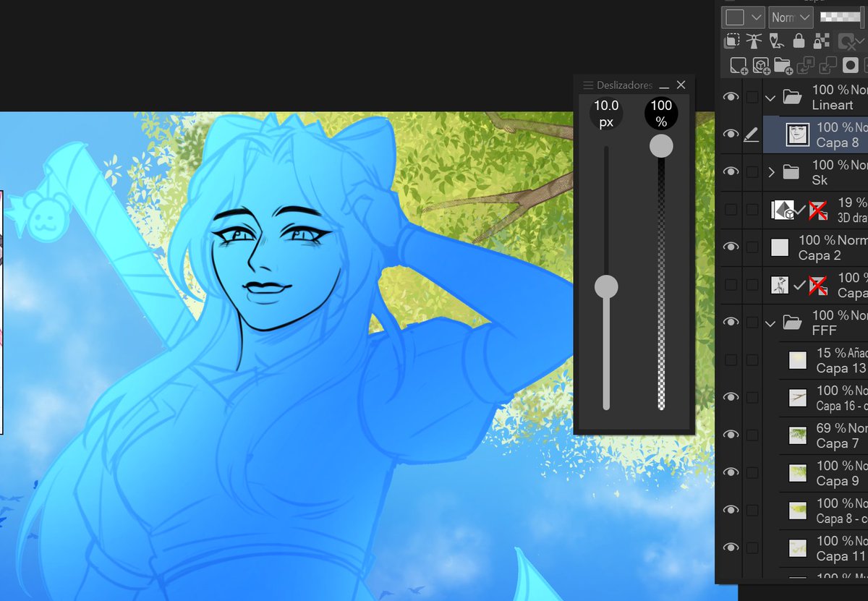The height and width of the screenshot is (601, 868).
Task: Collapse the FFF folder chevron
Action: 771,323
